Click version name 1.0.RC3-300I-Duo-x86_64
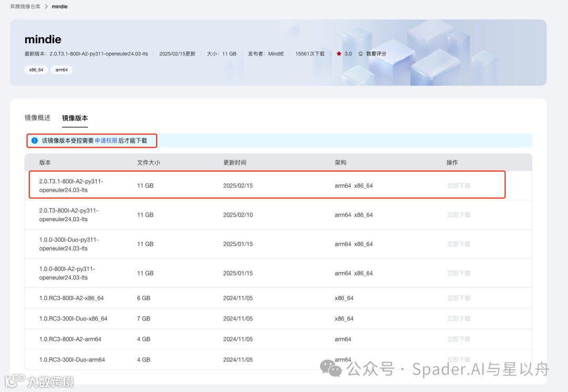The image size is (568, 392). pyautogui.click(x=73, y=318)
